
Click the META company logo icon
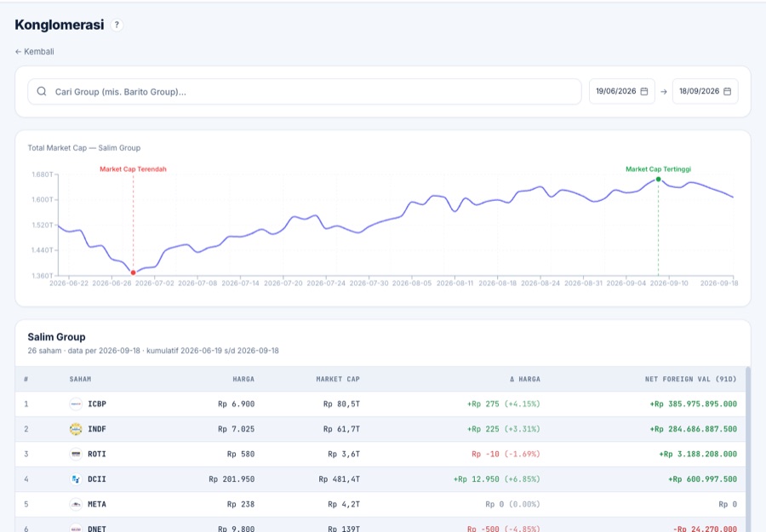pos(76,504)
